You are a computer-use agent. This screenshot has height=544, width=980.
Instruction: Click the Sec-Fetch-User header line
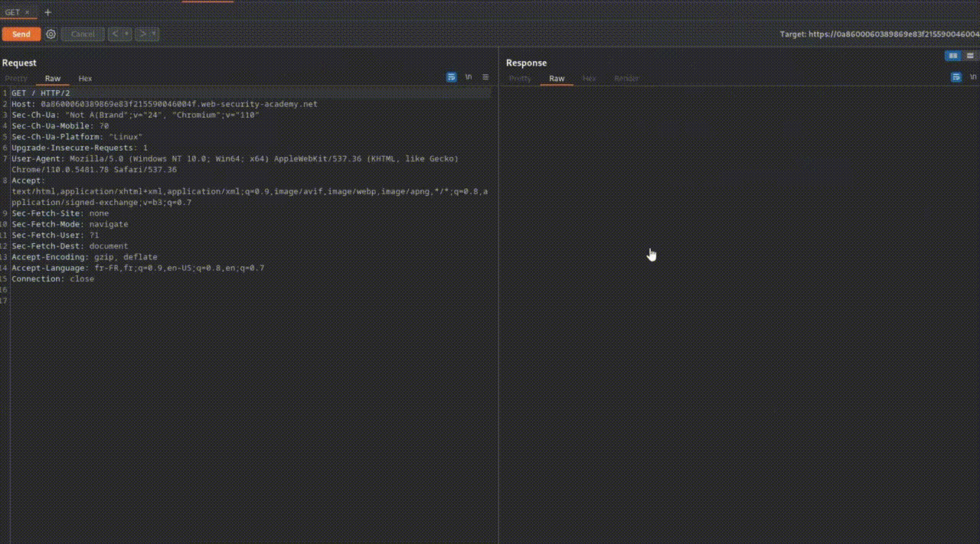[55, 236]
